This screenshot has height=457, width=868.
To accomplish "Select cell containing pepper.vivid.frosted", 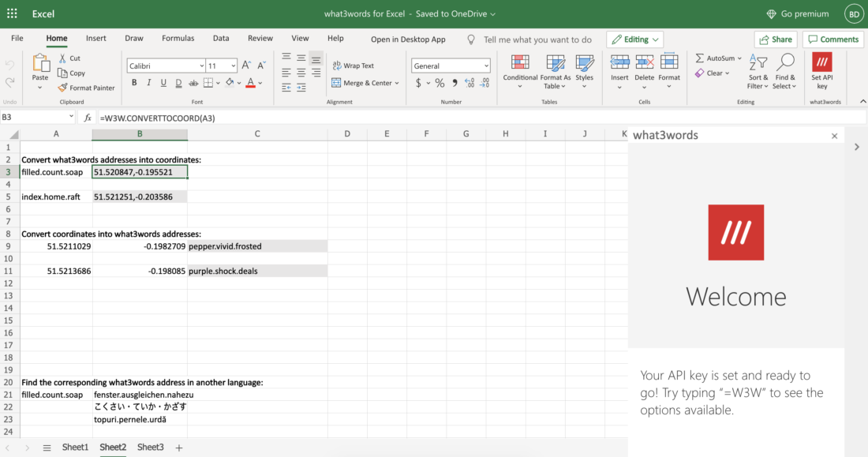I will tap(257, 246).
